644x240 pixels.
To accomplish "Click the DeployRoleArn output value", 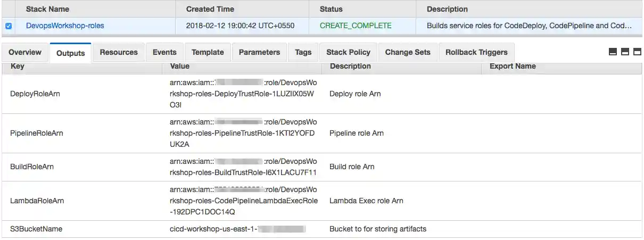I will pyautogui.click(x=243, y=94).
